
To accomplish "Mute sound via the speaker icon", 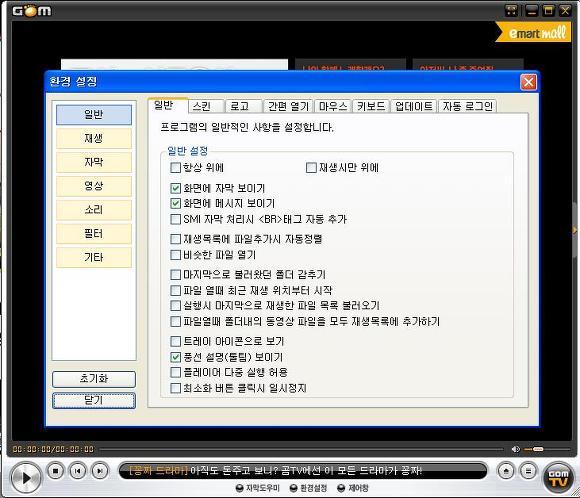I will (x=515, y=449).
